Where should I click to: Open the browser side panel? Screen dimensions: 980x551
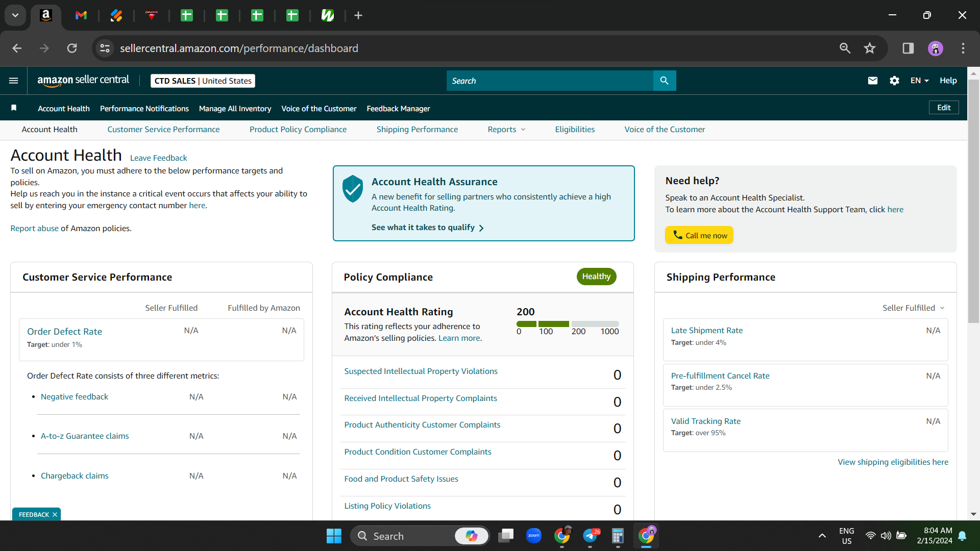(x=908, y=48)
